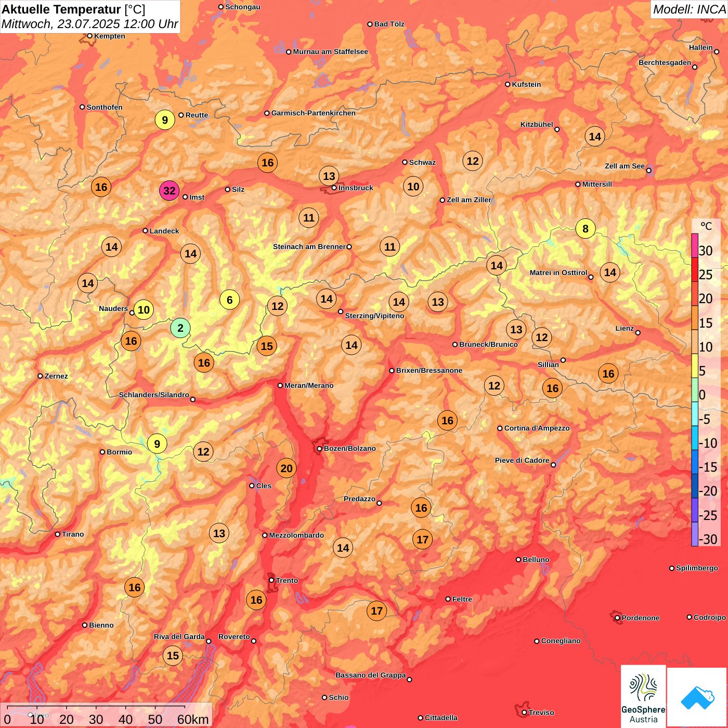Click the Bozen/Bolzano city marker

(319, 448)
